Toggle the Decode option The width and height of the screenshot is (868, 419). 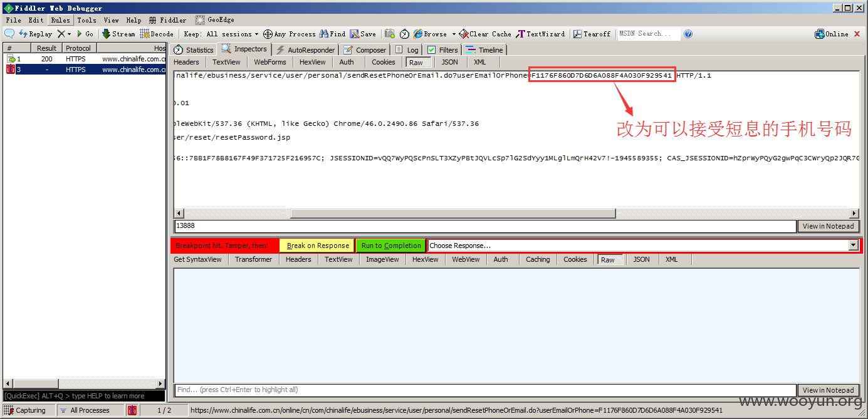157,34
